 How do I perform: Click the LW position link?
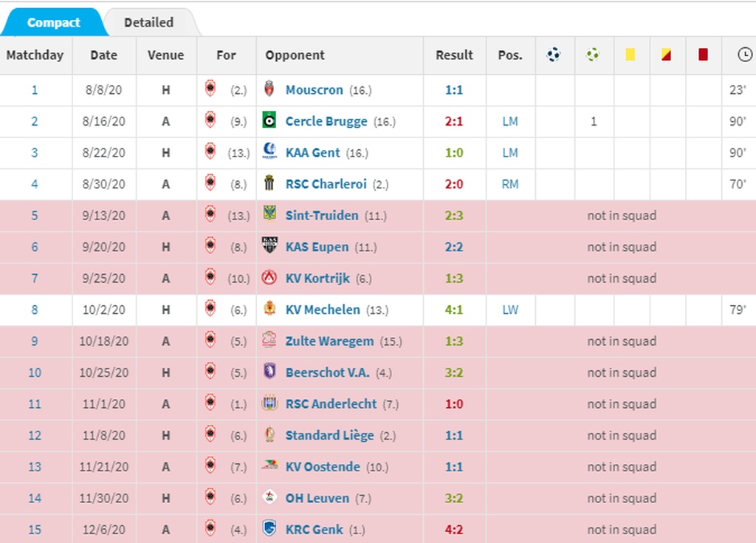pos(510,310)
